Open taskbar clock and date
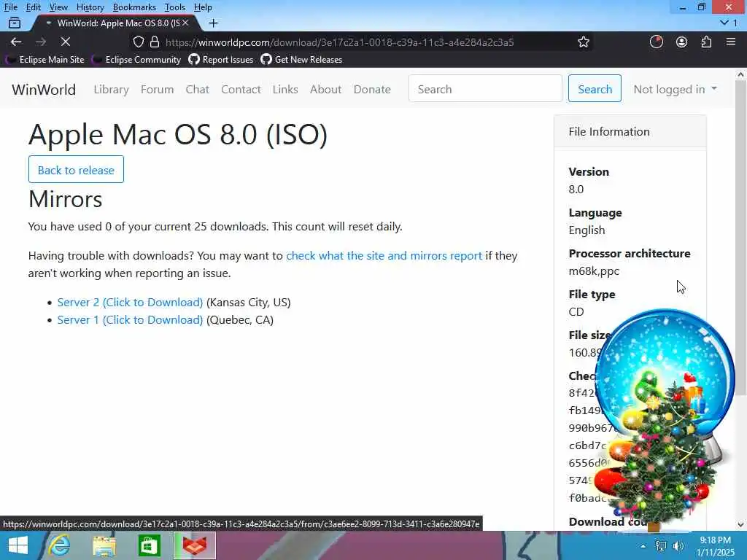Screen dimensions: 747x560 [x=716, y=546]
